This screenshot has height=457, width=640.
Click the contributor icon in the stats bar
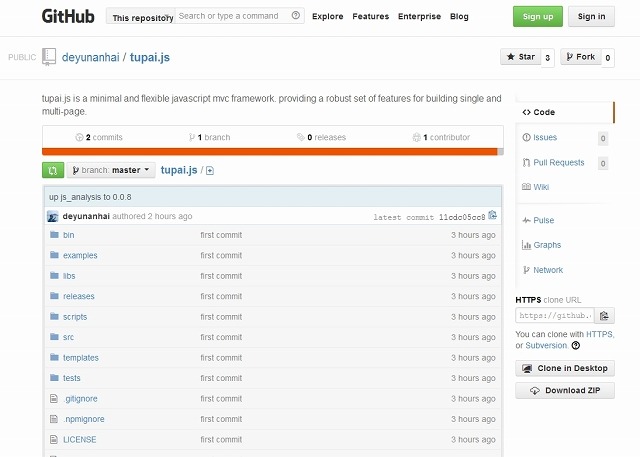point(416,138)
